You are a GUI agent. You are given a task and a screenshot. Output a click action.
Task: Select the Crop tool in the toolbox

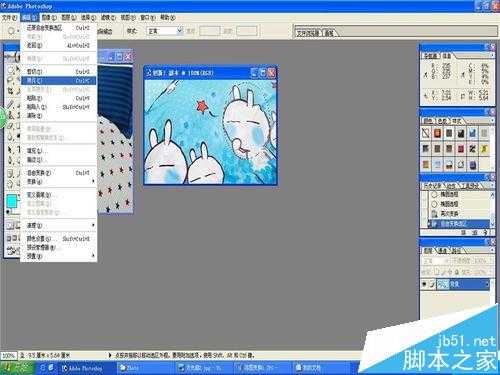[x=11, y=91]
